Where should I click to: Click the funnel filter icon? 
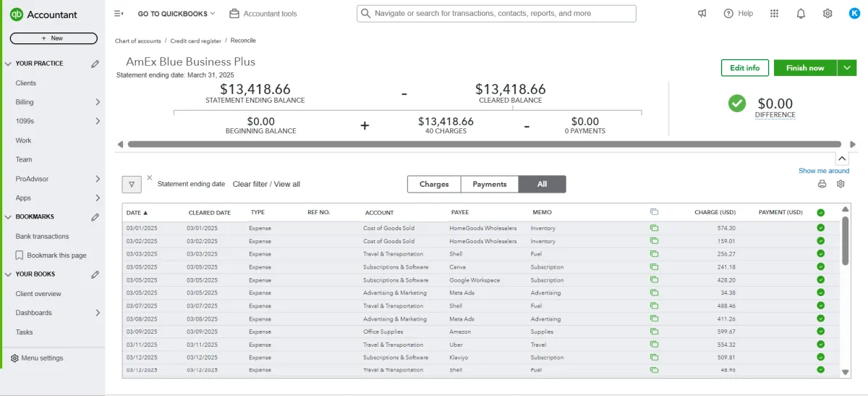click(x=131, y=185)
